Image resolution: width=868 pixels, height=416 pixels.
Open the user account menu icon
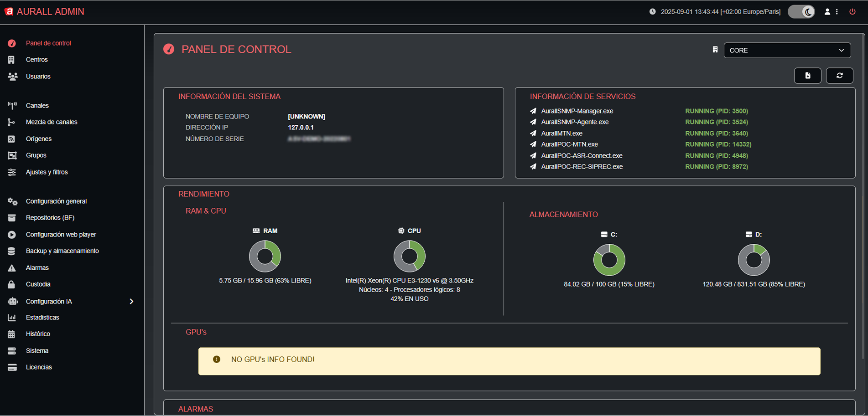point(827,12)
